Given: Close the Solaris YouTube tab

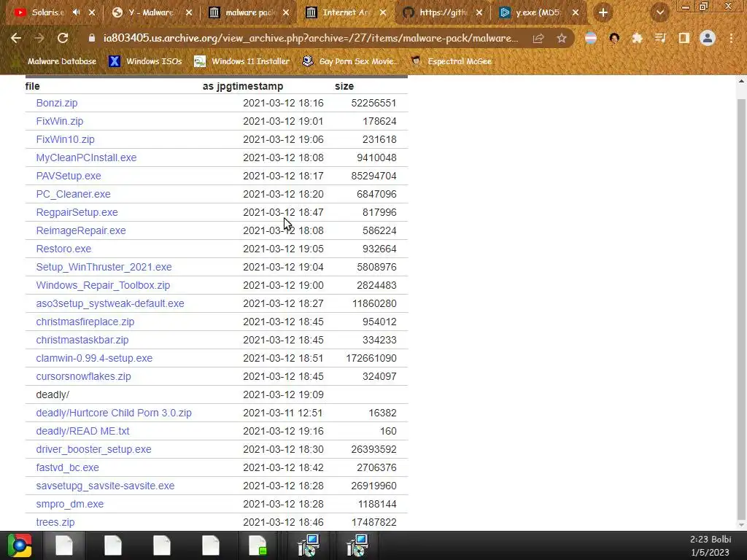Looking at the screenshot, I should coord(92,12).
